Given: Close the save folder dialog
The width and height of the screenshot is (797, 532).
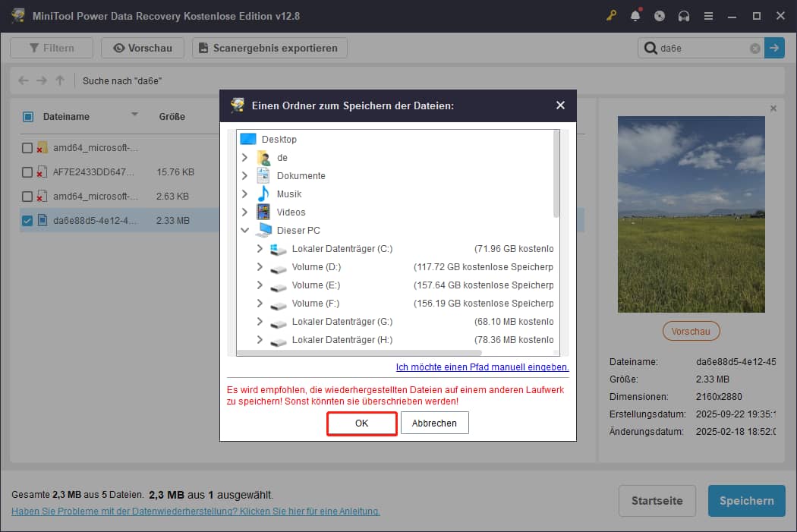Looking at the screenshot, I should tap(560, 105).
